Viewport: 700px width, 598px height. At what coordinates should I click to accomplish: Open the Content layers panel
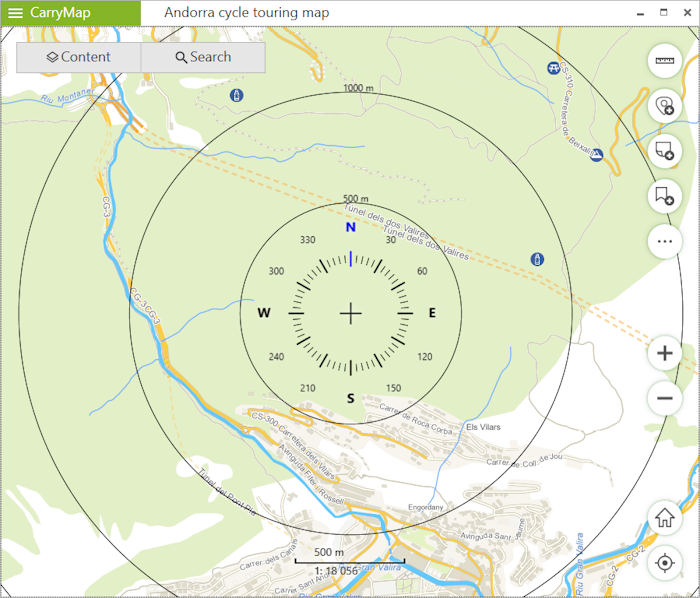click(x=79, y=57)
